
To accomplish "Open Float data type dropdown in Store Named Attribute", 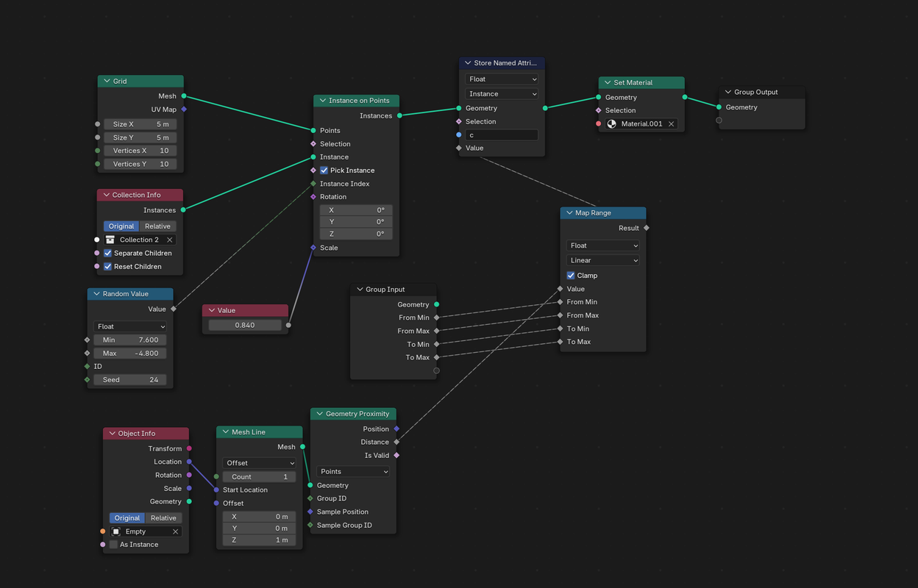I will pyautogui.click(x=502, y=79).
